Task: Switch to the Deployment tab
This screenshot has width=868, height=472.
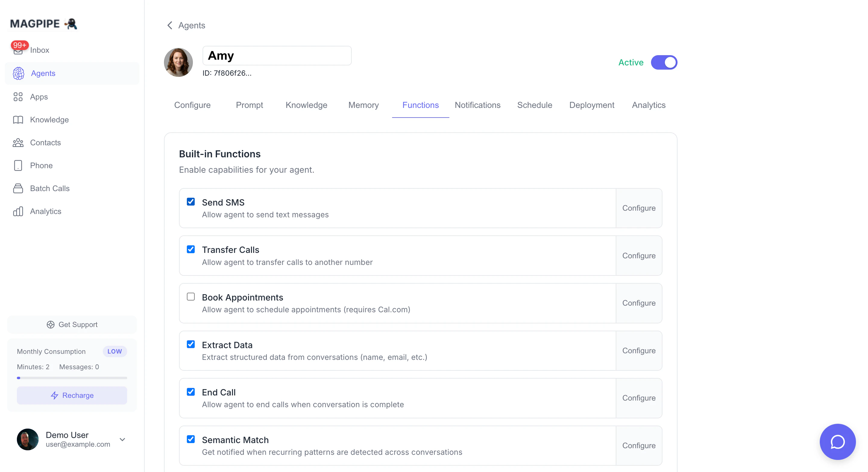Action: point(591,105)
